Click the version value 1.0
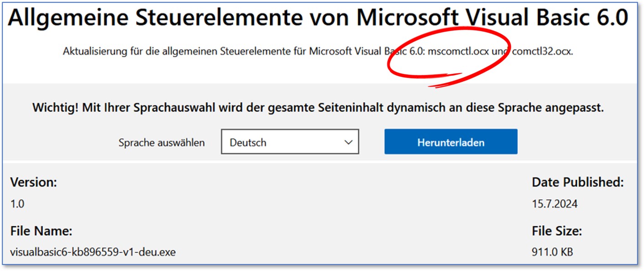 17,204
